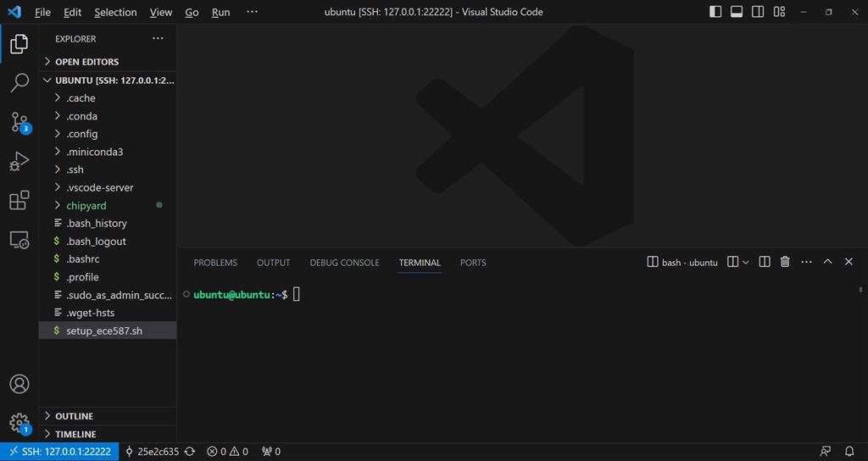868x461 pixels.
Task: Click the forwarded ports status item
Action: coord(271,452)
